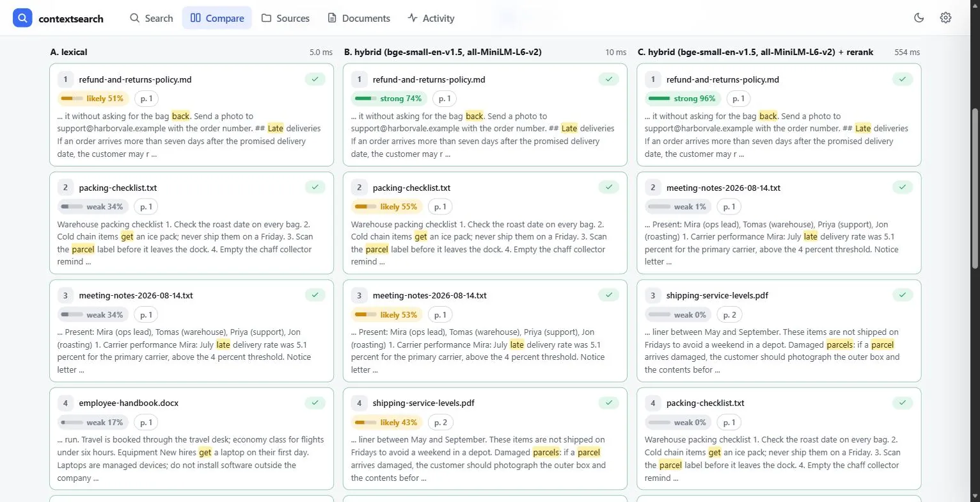Open the Activity tab
980x502 pixels.
431,18
